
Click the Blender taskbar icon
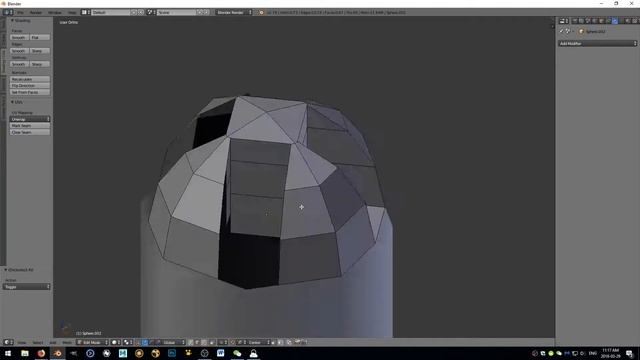(x=58, y=353)
